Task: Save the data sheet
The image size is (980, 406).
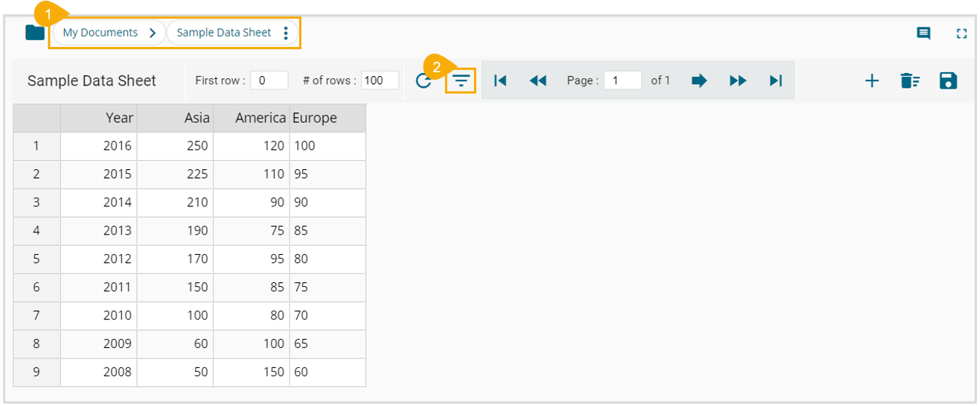Action: pyautogui.click(x=948, y=81)
